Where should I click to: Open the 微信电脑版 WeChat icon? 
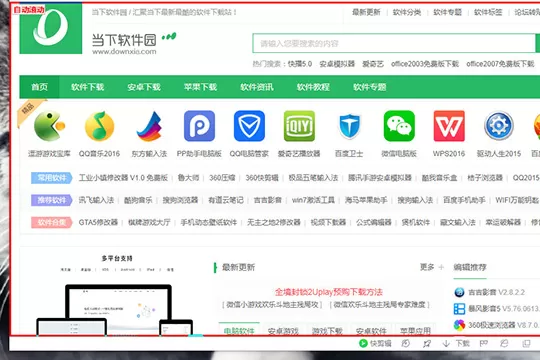tap(399, 126)
